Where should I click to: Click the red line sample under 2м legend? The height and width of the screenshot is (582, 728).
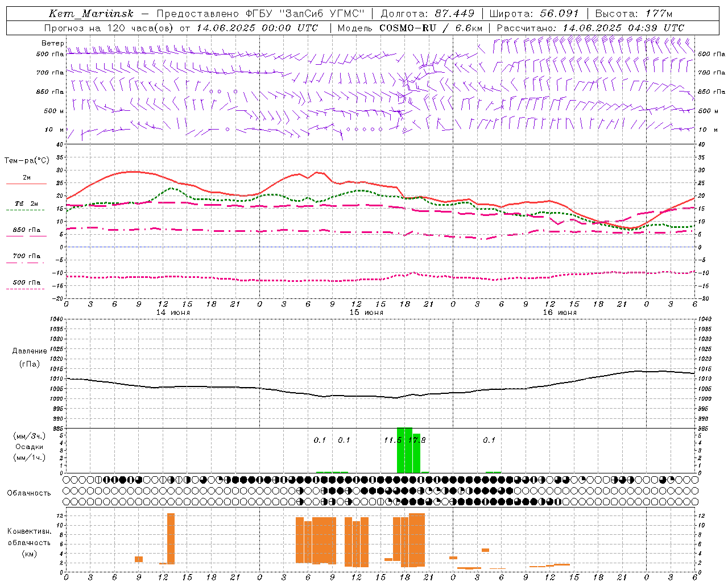tap(26, 184)
